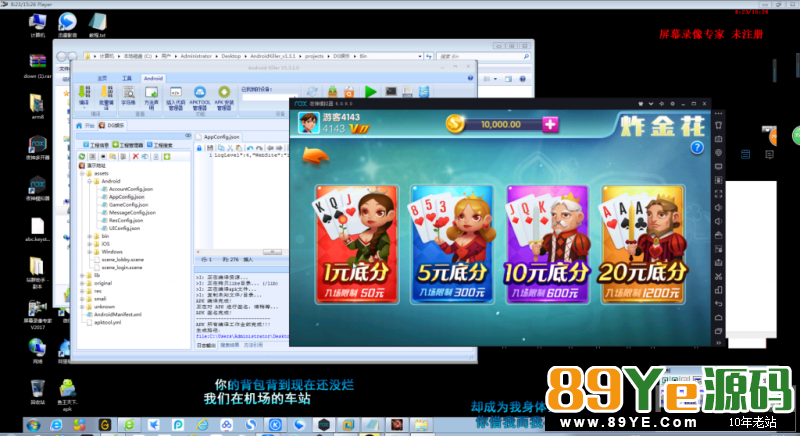Screen dimensions: 800x436
Task: Switch to the 搜索结果 log tab
Action: click(x=229, y=345)
